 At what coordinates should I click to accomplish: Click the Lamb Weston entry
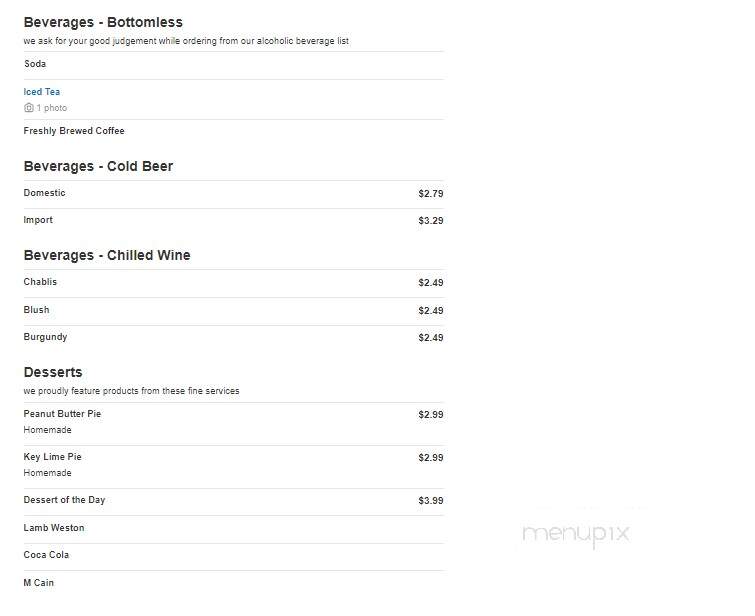54,528
